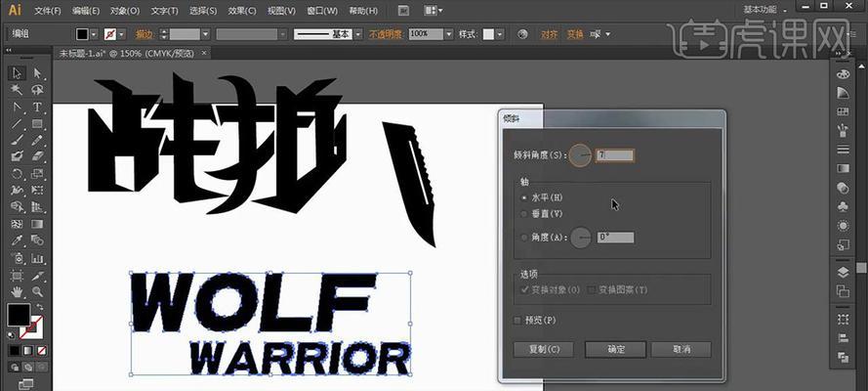Screen dimensions: 868x391
Task: Enable the 预览(P) preview checkbox
Action: (x=517, y=320)
